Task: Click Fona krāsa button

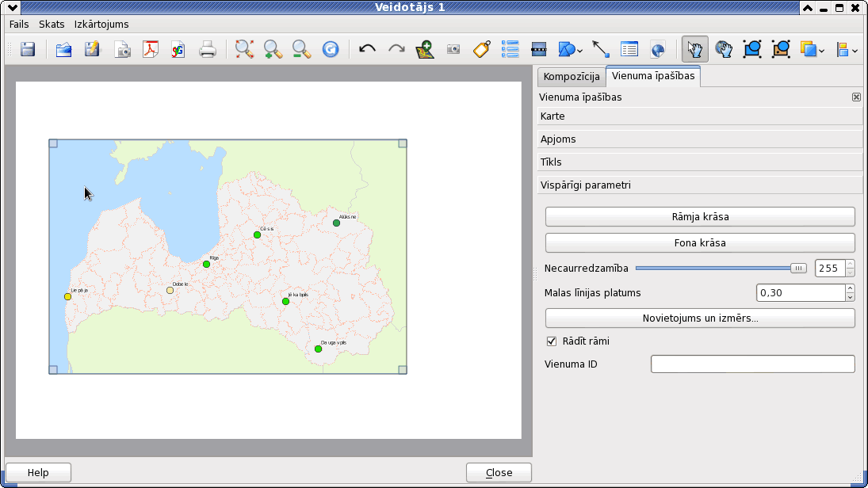Action: pos(700,243)
